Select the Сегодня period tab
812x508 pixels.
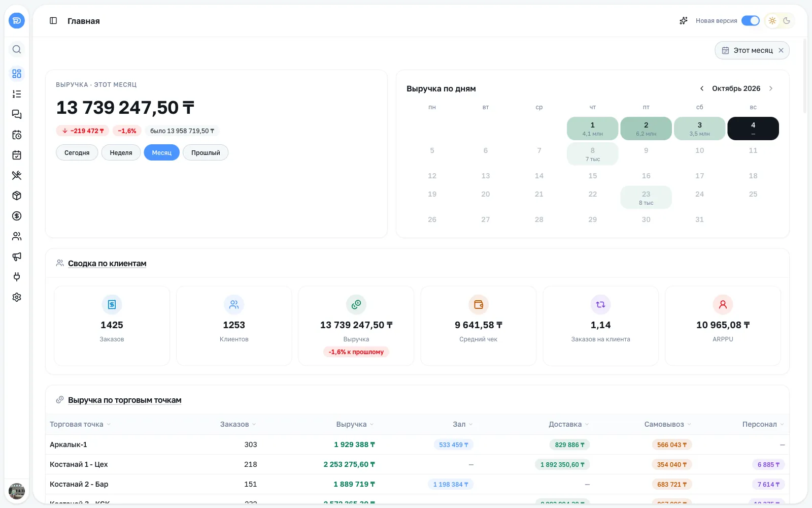coord(77,152)
